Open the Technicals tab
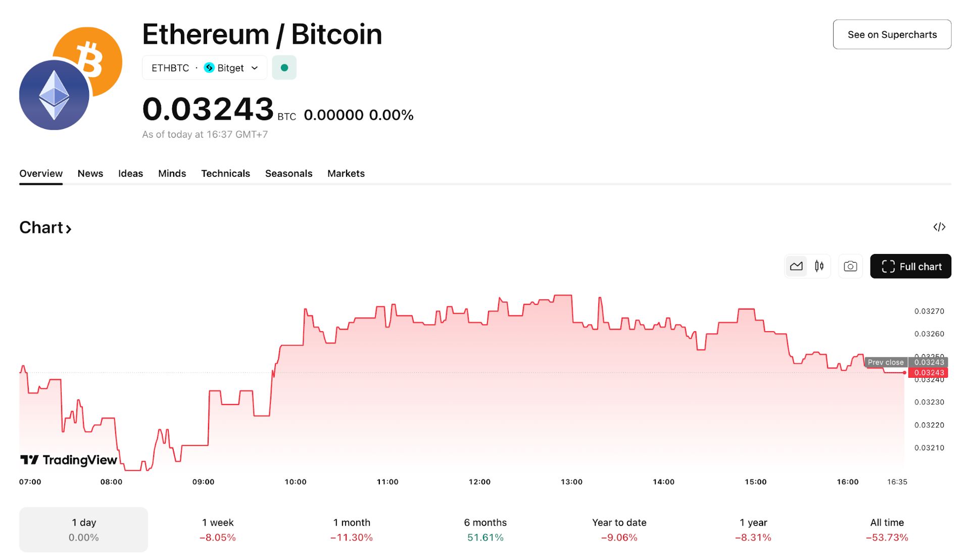 (x=226, y=173)
